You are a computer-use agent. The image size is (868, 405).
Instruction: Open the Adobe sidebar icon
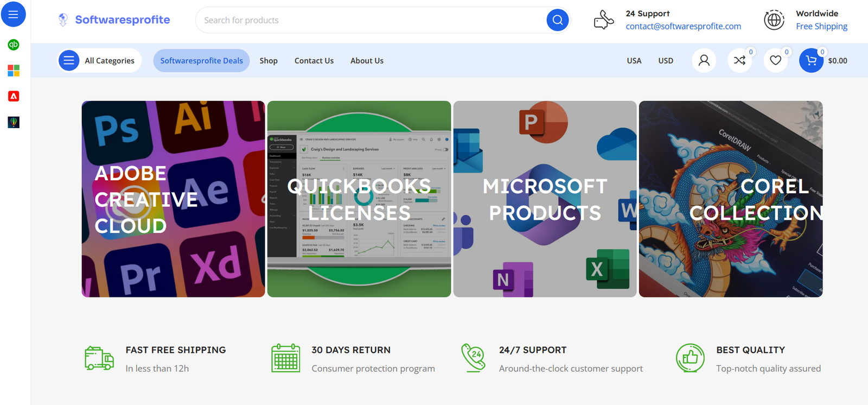(14, 96)
